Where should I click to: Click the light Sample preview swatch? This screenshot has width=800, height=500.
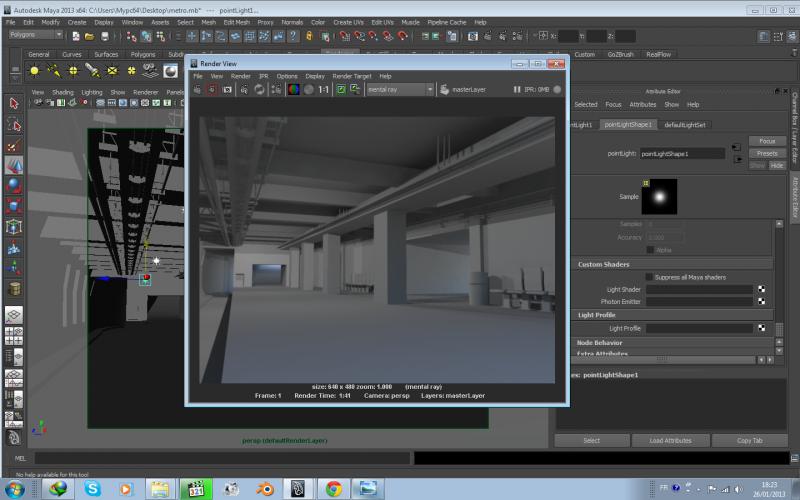(x=659, y=196)
